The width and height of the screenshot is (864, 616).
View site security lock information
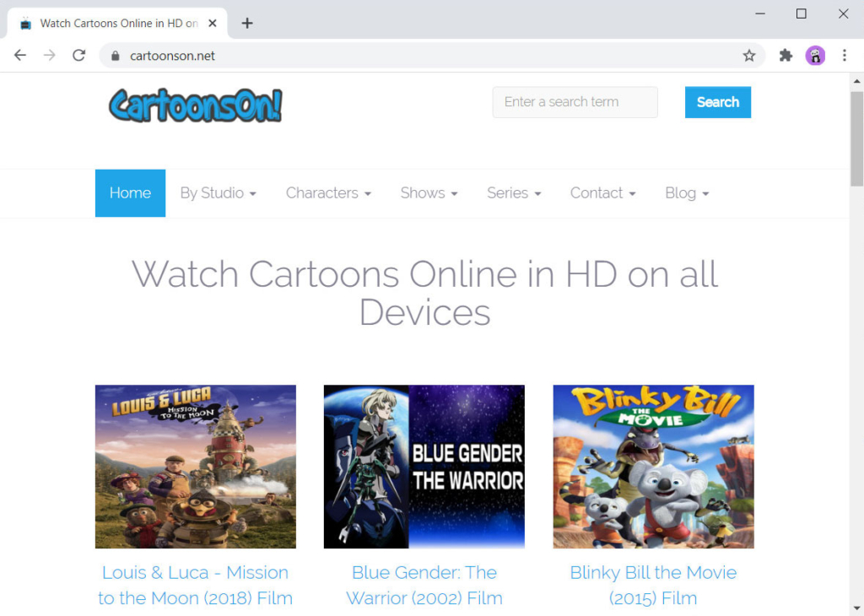[x=115, y=56]
